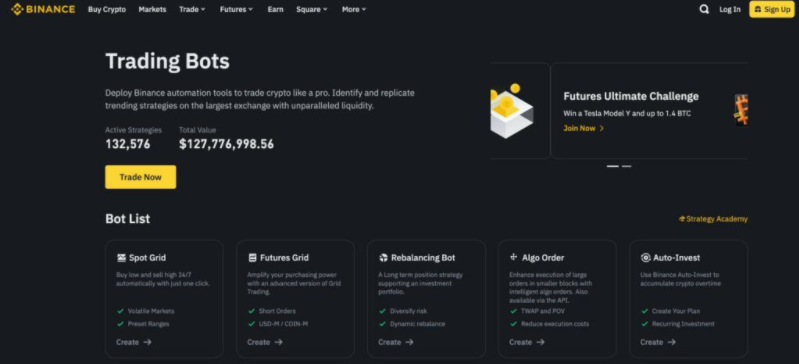This screenshot has width=799, height=364.
Task: Expand the More dropdown menu
Action: click(x=354, y=9)
